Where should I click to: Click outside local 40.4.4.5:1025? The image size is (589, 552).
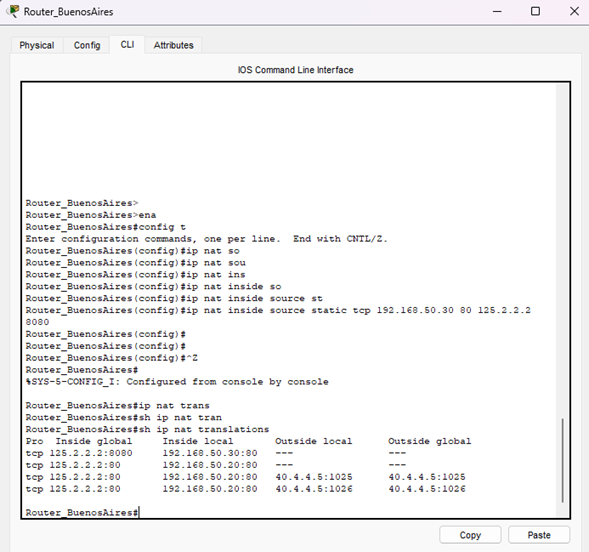(314, 477)
